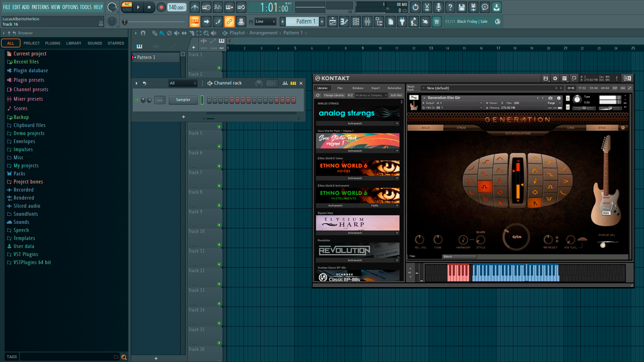The image size is (644, 362).
Task: Toggle channel rack step sequencer yellow icon
Action: coord(293,83)
